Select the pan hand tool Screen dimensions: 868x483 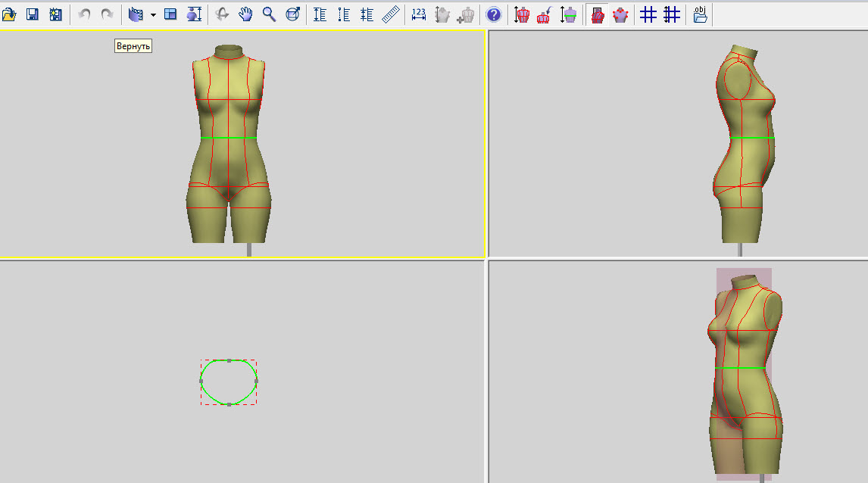coord(245,14)
